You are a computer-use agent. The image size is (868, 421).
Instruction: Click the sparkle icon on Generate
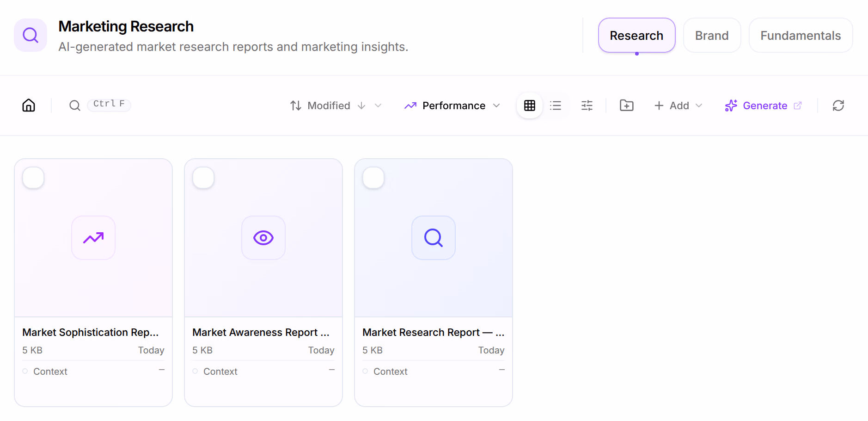coord(731,105)
